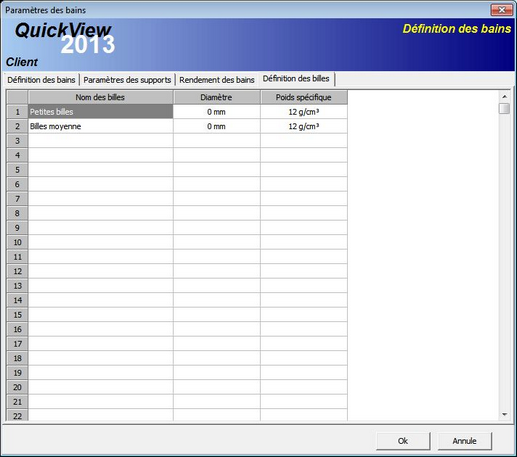The width and height of the screenshot is (517, 457).
Task: Click Poids spécifique cell of Billes moyenne
Action: click(x=304, y=126)
